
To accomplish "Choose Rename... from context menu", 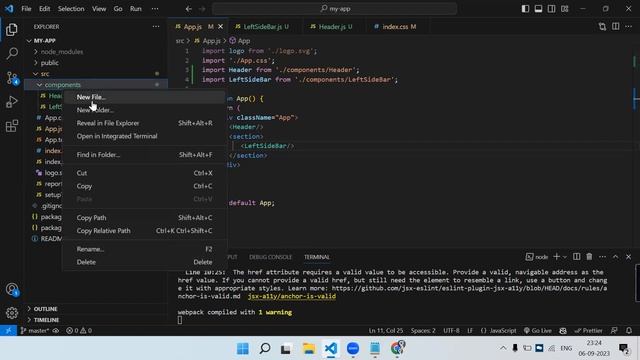I will point(144,249).
